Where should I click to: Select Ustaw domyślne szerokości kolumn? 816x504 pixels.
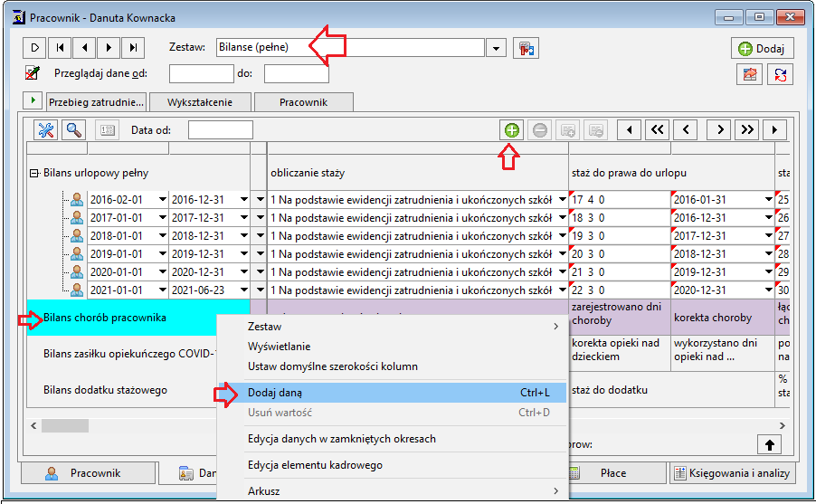[392, 366]
